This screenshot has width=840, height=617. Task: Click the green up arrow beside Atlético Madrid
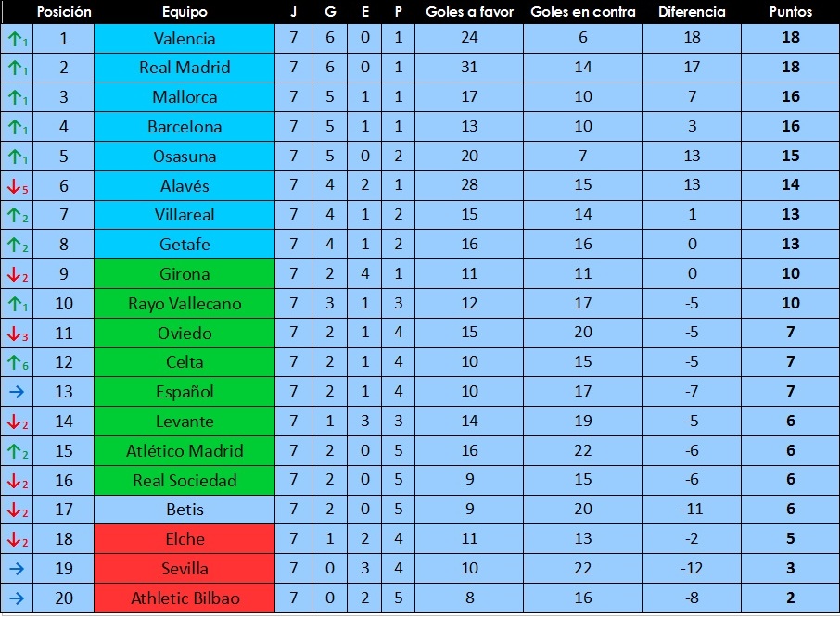pyautogui.click(x=16, y=451)
